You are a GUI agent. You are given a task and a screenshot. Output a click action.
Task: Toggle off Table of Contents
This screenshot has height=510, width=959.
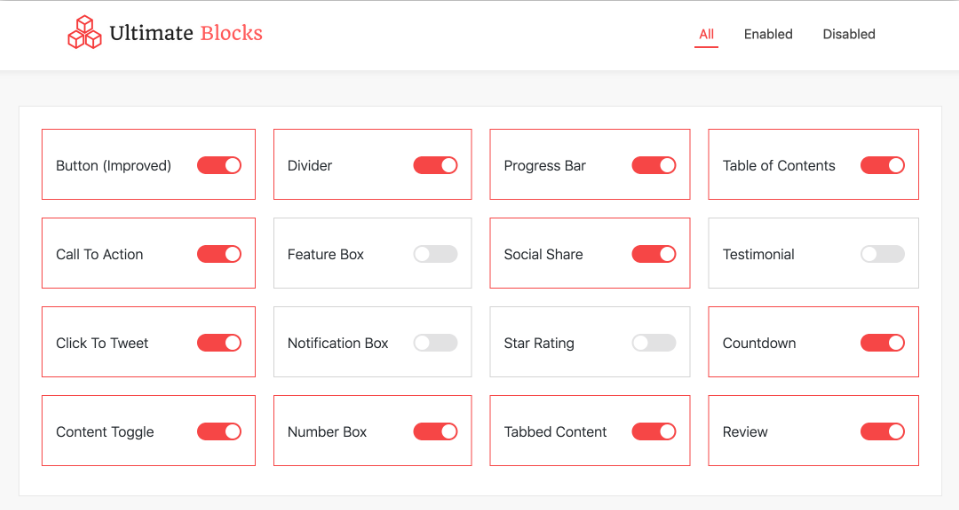[883, 165]
